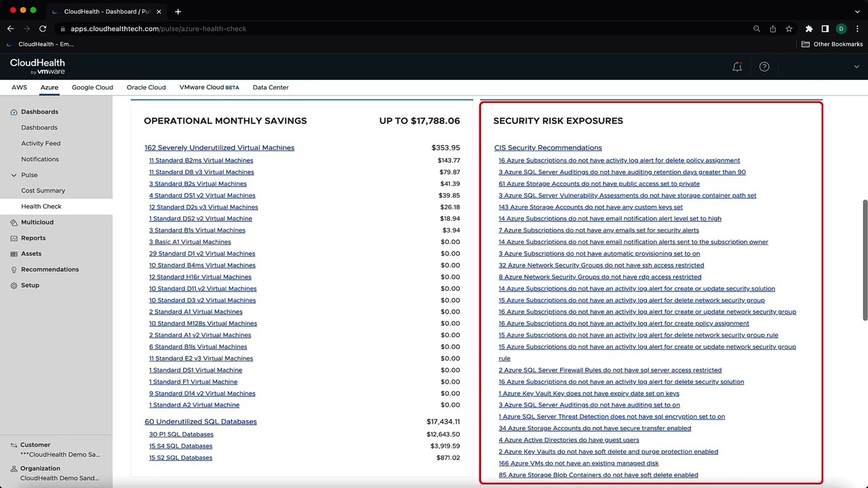Open the help question mark icon
868x488 pixels.
(764, 66)
